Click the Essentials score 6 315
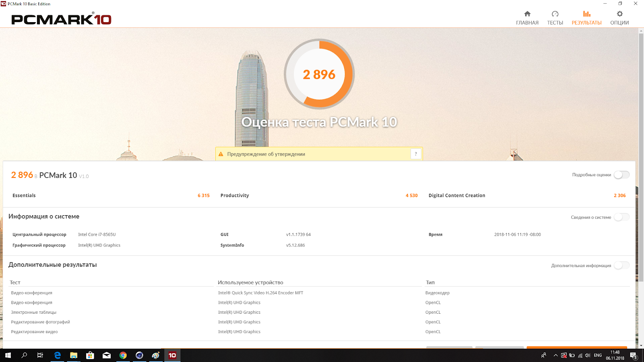The image size is (644, 362). 203,195
